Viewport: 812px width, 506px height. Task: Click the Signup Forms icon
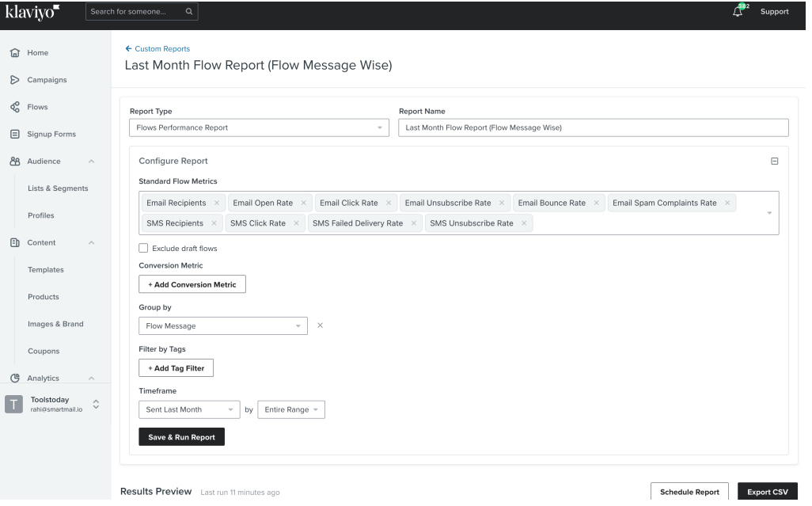tap(15, 134)
